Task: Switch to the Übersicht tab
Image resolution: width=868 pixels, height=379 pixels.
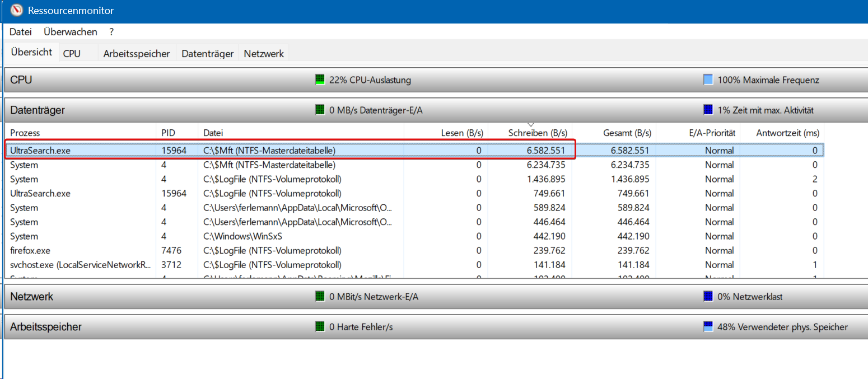Action: (x=31, y=53)
